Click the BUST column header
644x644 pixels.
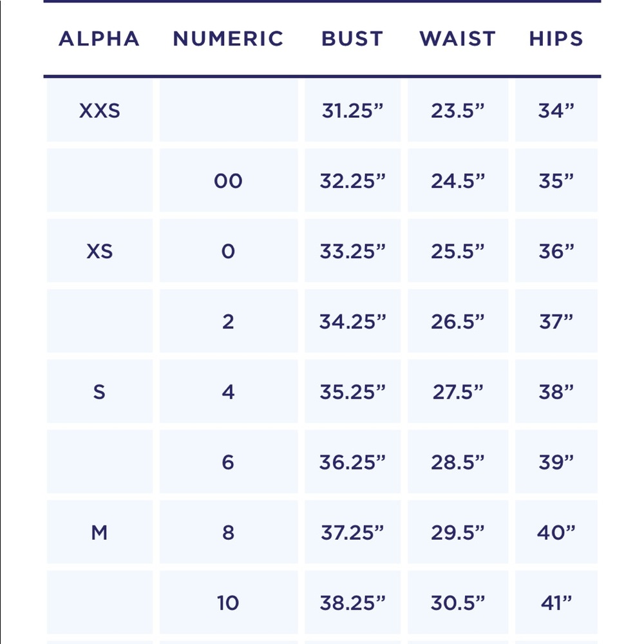click(352, 39)
